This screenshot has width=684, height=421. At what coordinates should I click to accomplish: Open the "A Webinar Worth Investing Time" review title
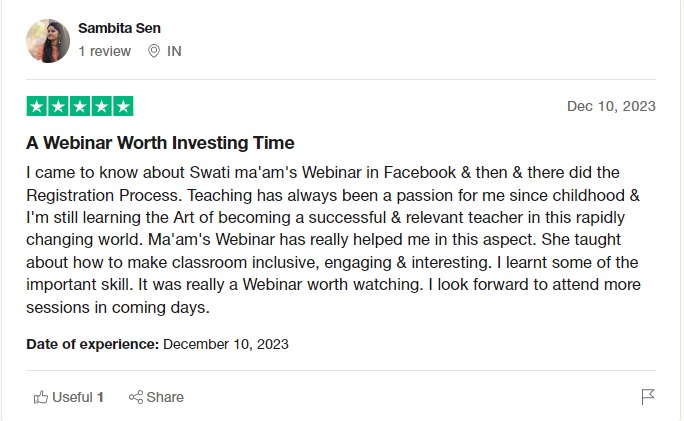[x=160, y=142]
